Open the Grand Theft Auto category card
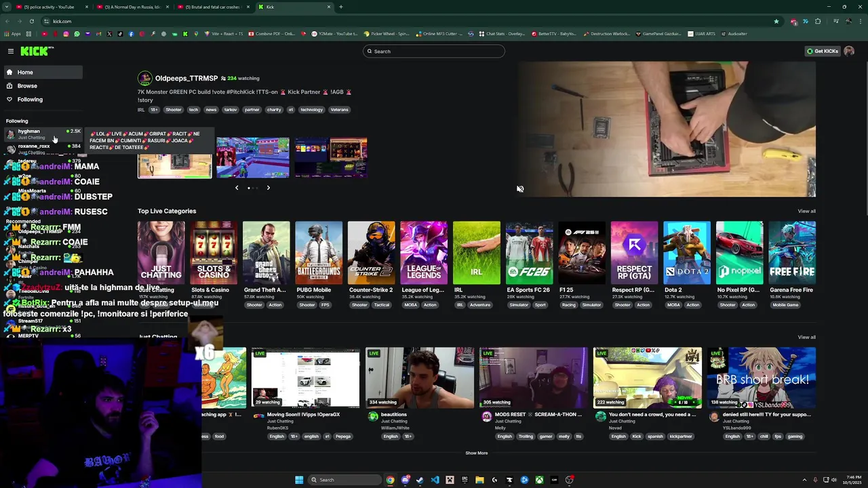The image size is (868, 488). [267, 251]
